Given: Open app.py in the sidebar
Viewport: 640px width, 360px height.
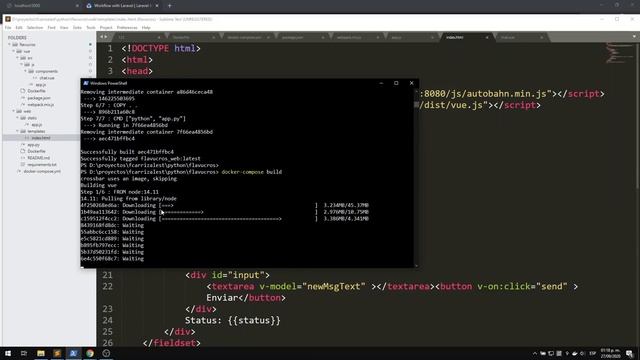Looking at the screenshot, I should [33, 144].
